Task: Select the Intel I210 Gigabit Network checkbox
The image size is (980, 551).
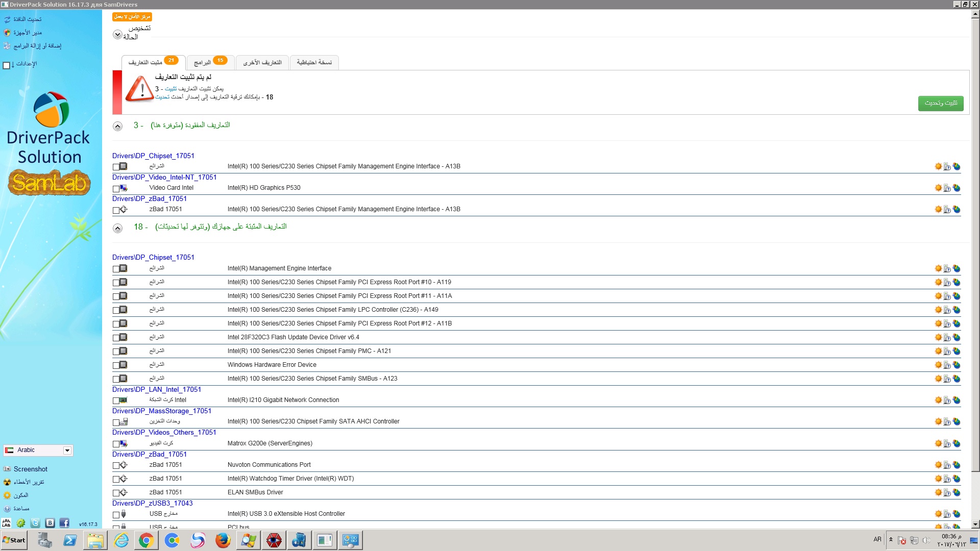Action: tap(116, 400)
